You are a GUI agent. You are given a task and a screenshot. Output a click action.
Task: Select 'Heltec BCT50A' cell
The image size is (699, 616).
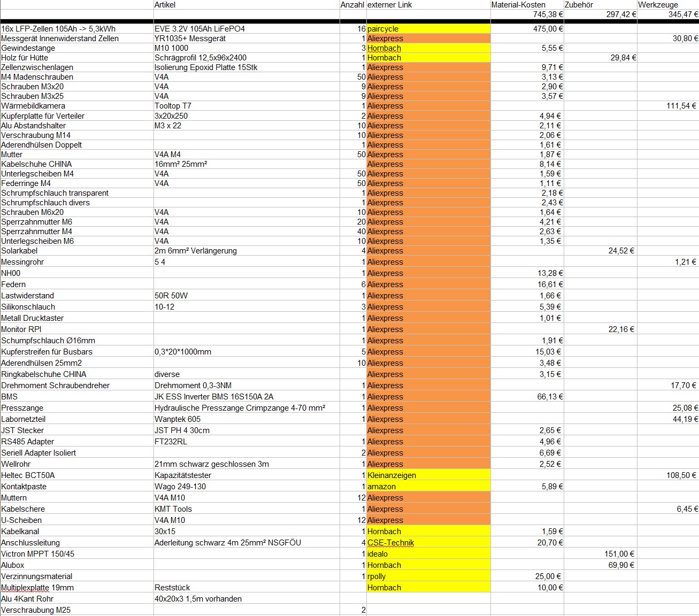coord(77,475)
